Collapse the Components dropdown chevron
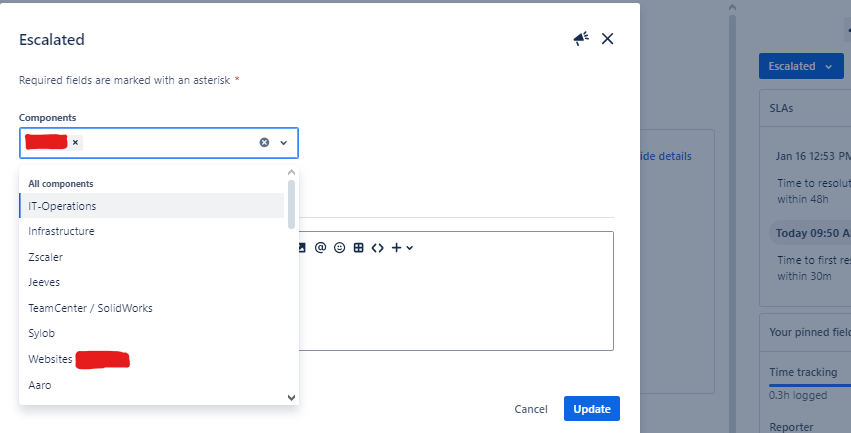Image resolution: width=851 pixels, height=433 pixels. [x=283, y=143]
